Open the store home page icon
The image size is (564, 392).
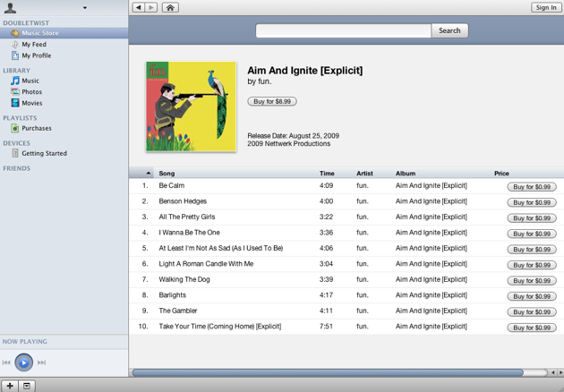(x=170, y=7)
